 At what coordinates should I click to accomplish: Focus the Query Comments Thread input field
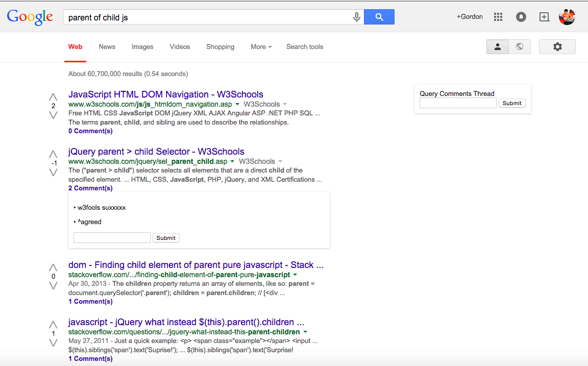click(x=458, y=103)
